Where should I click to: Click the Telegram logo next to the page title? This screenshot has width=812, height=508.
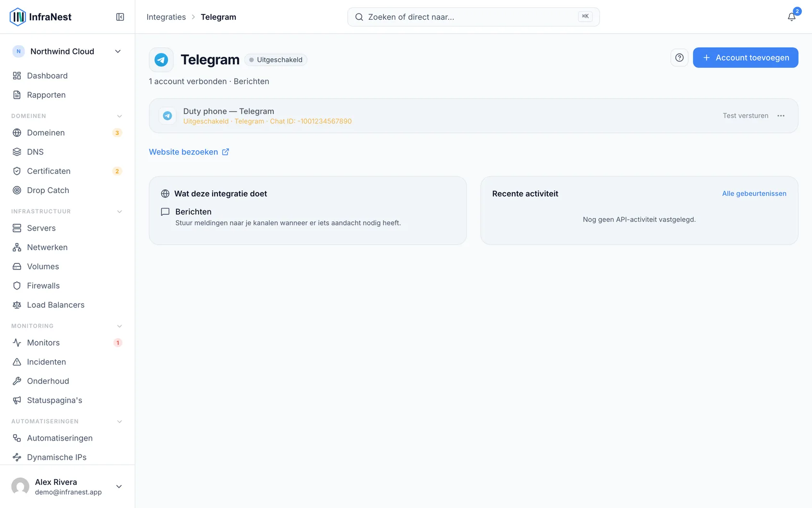click(161, 60)
